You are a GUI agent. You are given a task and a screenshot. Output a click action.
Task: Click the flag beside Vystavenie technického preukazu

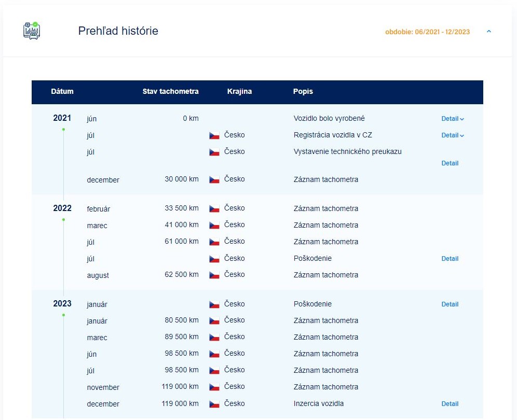pos(214,152)
